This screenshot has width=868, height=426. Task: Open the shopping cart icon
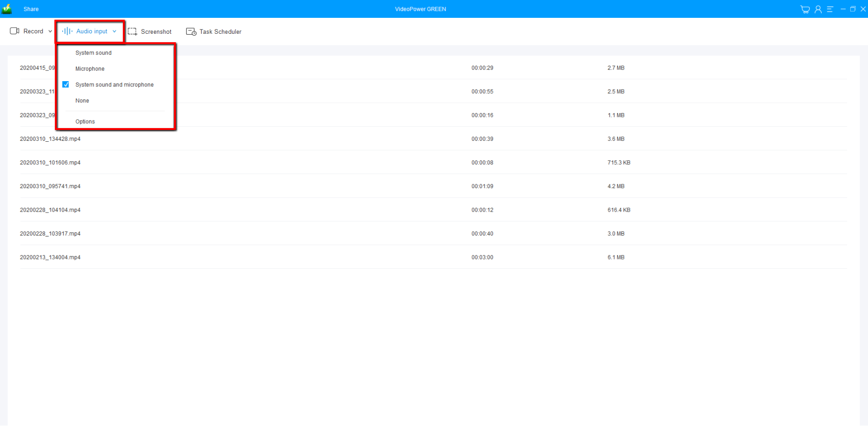(x=805, y=9)
